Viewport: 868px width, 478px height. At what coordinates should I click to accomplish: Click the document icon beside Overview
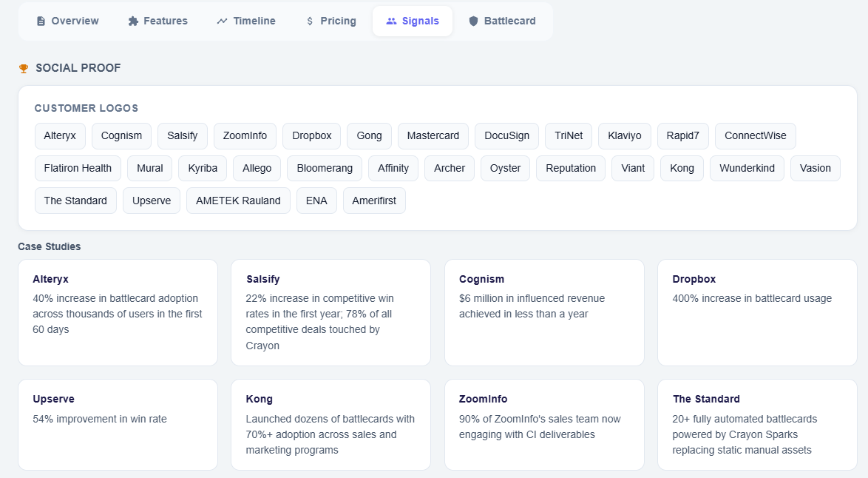click(x=41, y=21)
